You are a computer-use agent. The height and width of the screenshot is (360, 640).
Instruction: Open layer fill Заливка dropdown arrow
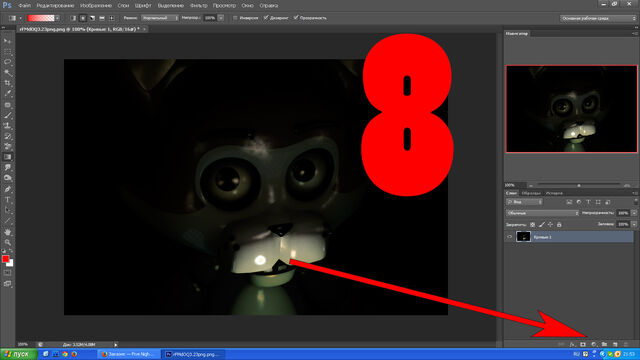click(634, 224)
